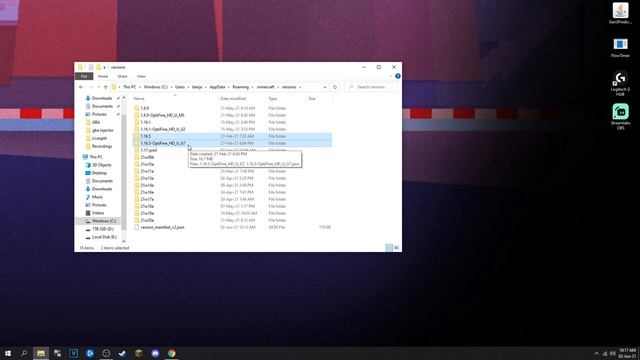Viewport: 640px width, 360px height.
Task: Select the 21w13a folder
Action: coord(147,178)
